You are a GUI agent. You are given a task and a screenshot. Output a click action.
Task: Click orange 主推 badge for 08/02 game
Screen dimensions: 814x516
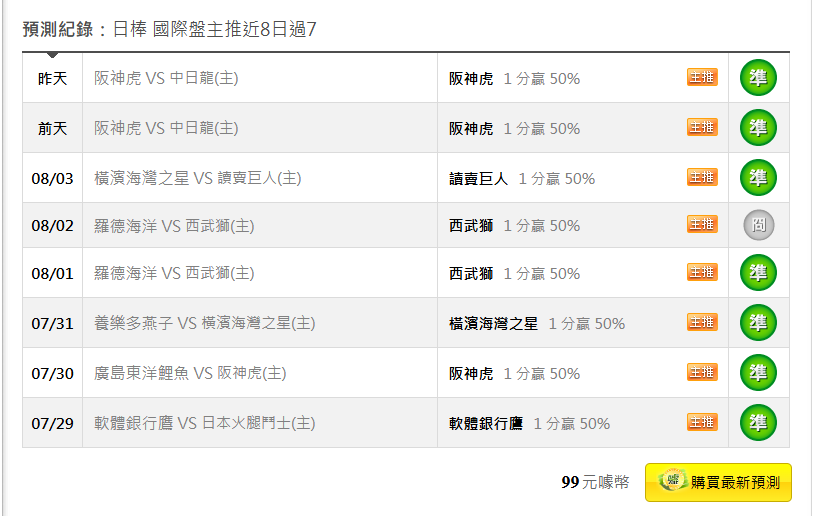(x=702, y=224)
